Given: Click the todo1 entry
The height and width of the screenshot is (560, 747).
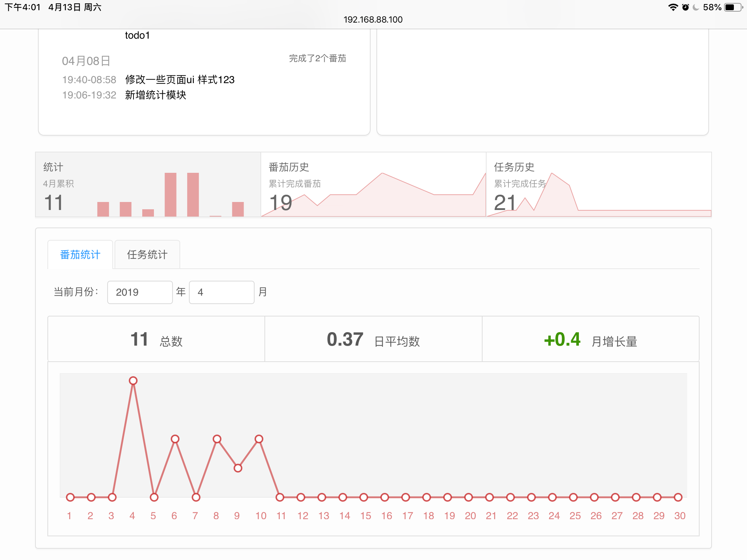Looking at the screenshot, I should click(x=138, y=35).
